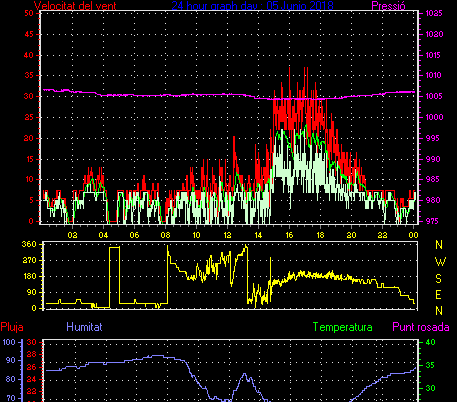Click the 'Punt rosada' legend label
This screenshot has width=457, height=402.
click(421, 327)
